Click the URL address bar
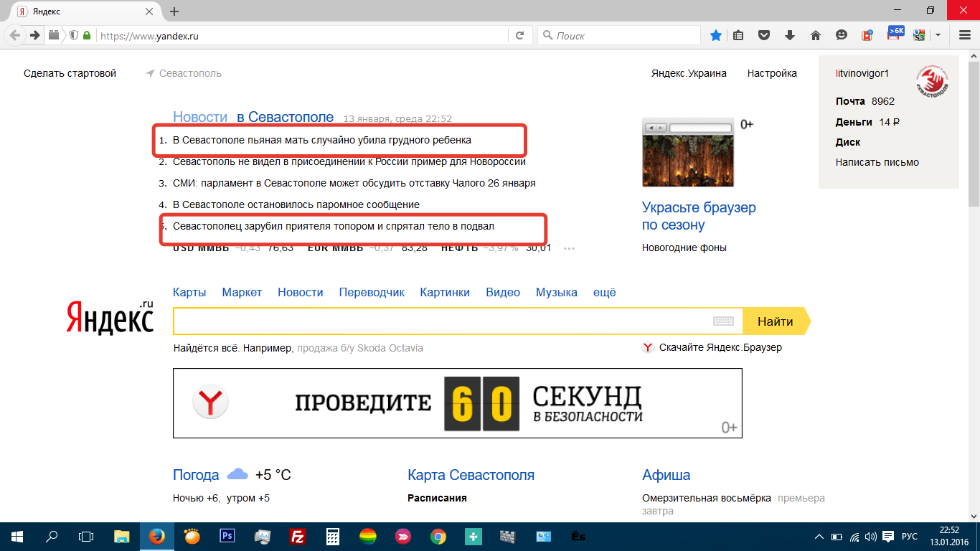Image resolution: width=980 pixels, height=551 pixels. pyautogui.click(x=301, y=35)
